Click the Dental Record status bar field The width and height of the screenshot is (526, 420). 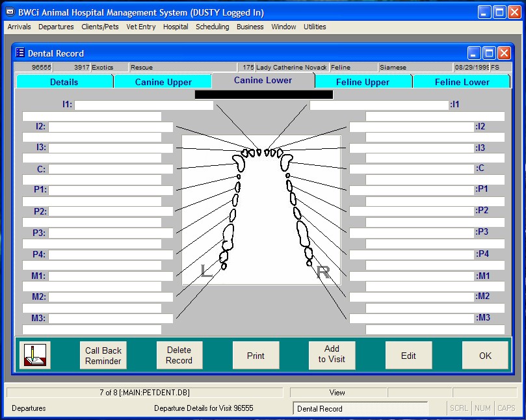[360, 408]
